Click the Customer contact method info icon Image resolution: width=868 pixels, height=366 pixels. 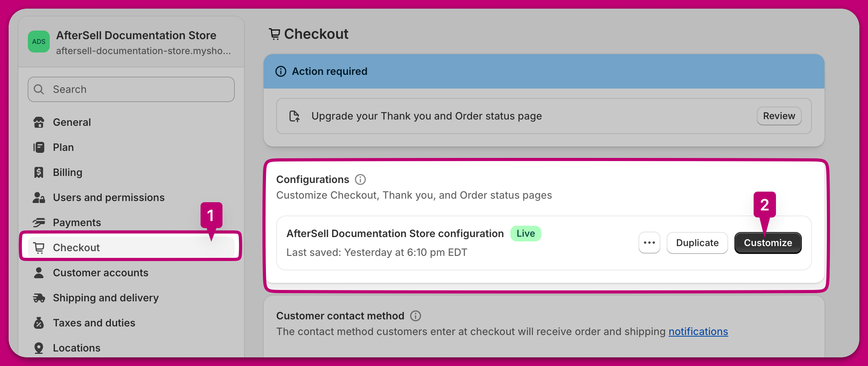coord(416,316)
